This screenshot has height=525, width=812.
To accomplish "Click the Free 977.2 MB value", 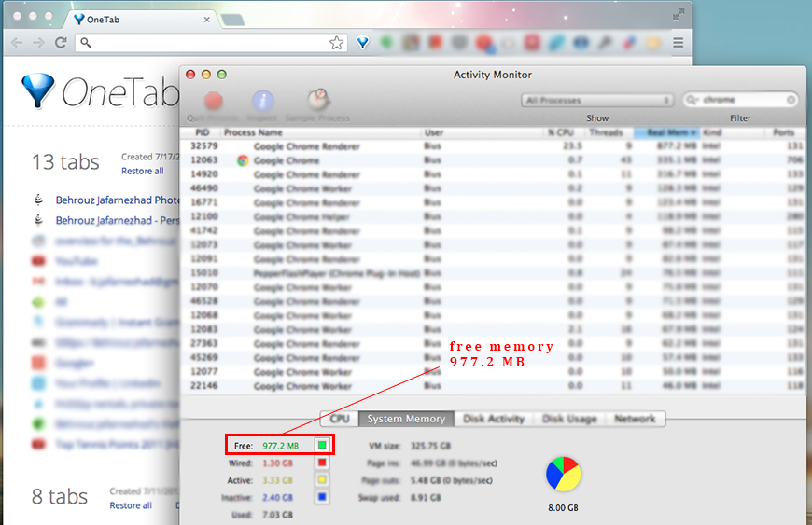I will (x=280, y=446).
